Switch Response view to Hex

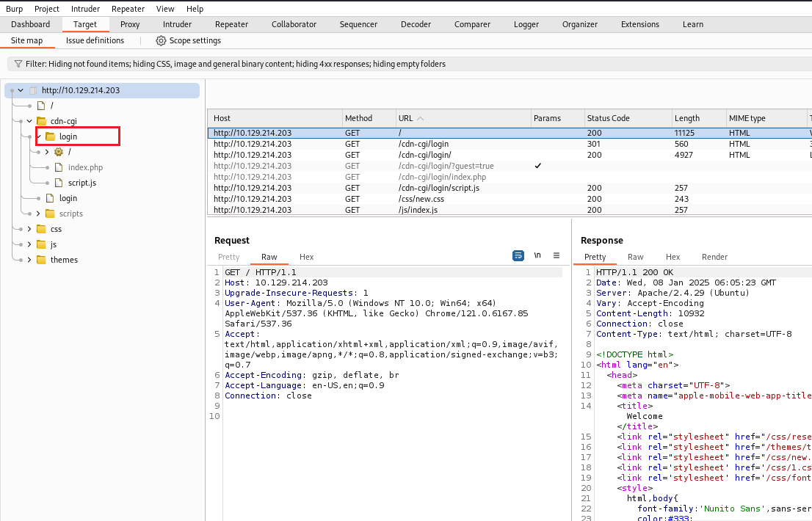click(673, 257)
